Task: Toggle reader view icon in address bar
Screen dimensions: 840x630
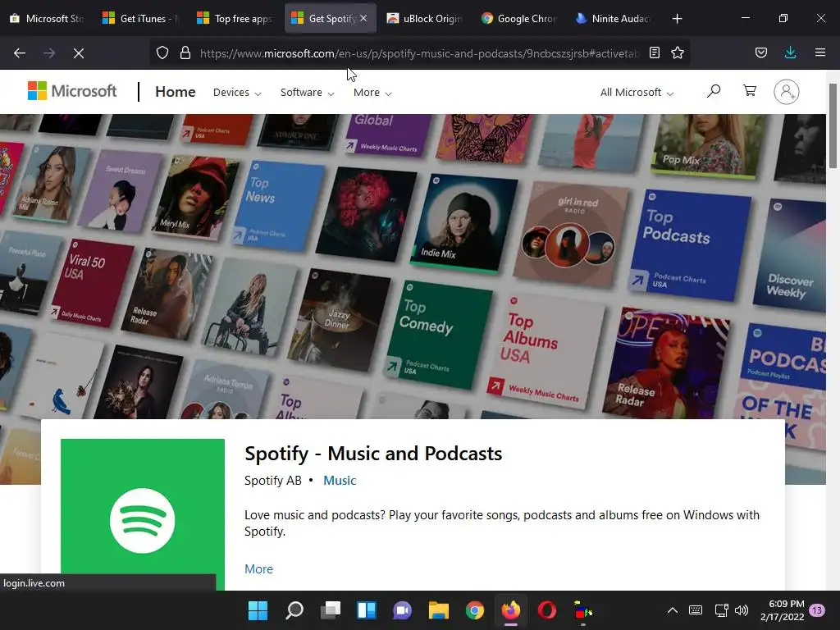Action: click(654, 52)
